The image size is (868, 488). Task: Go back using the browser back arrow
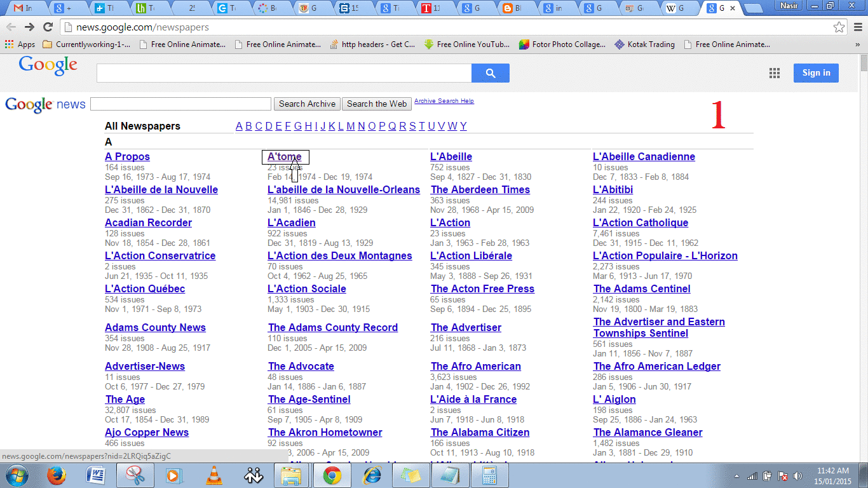(x=11, y=28)
